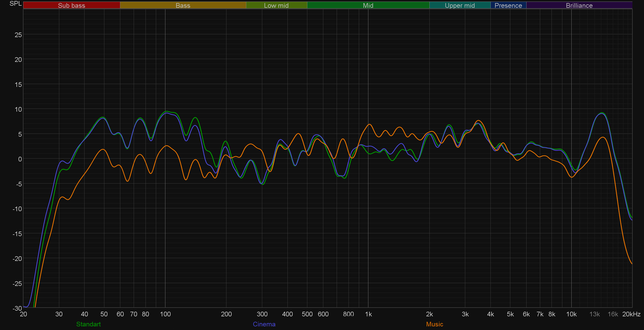This screenshot has height=330, width=644.
Task: Click the 0 dB axis label
Action: point(20,159)
